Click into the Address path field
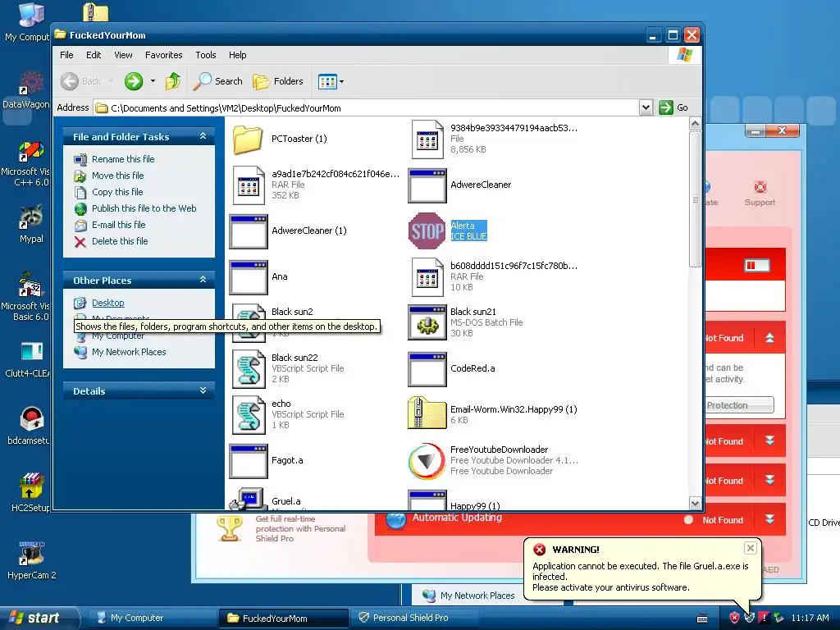The image size is (840, 630). point(366,107)
